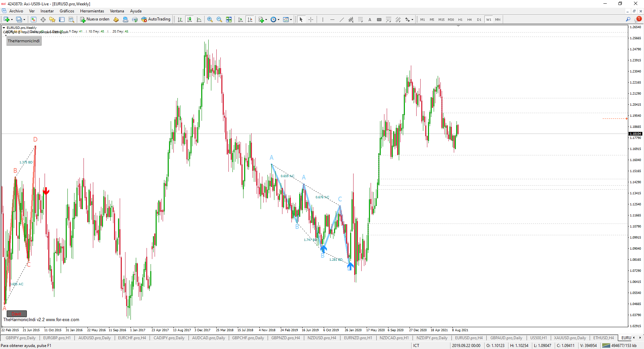
Task: Expand the new chart dropdown arrow
Action: (x=12, y=20)
